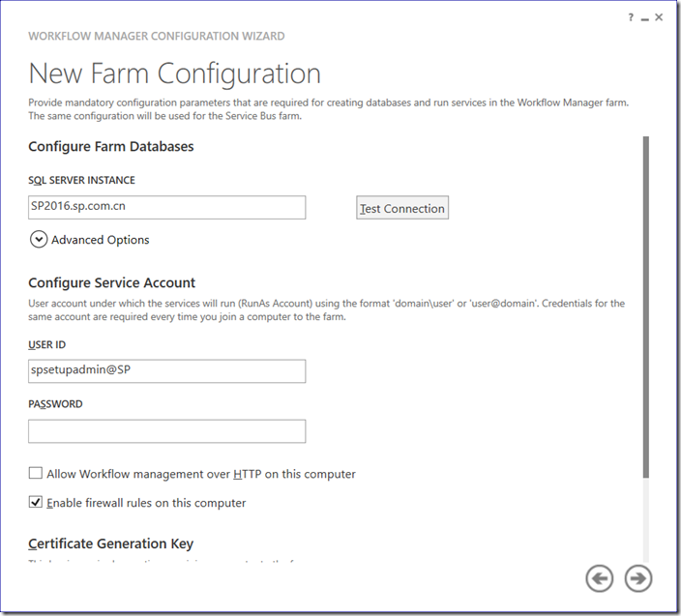Focus the User ID input field
Screen dimensions: 681x616
point(166,370)
